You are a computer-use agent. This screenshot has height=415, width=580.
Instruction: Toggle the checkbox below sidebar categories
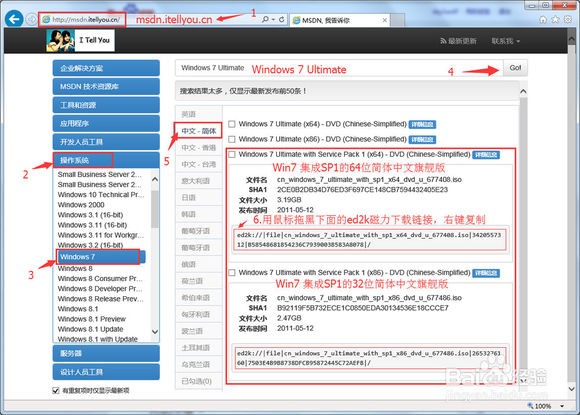56,390
